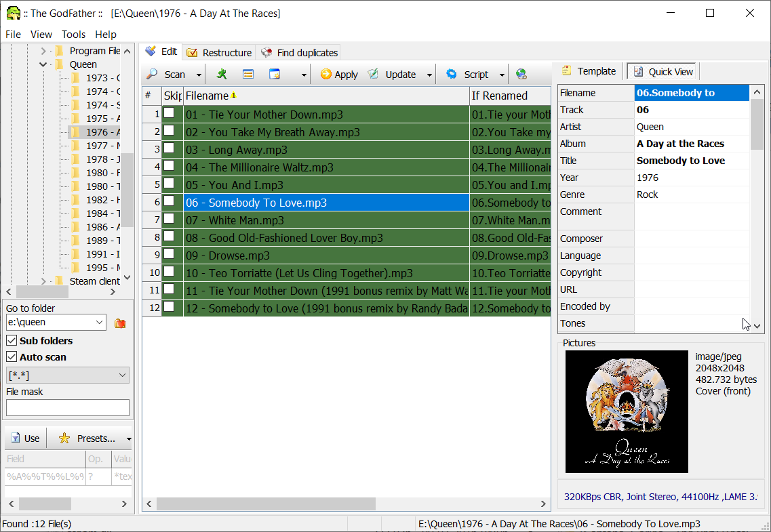Open the Script dropdown arrow
This screenshot has height=532, width=771.
502,75
